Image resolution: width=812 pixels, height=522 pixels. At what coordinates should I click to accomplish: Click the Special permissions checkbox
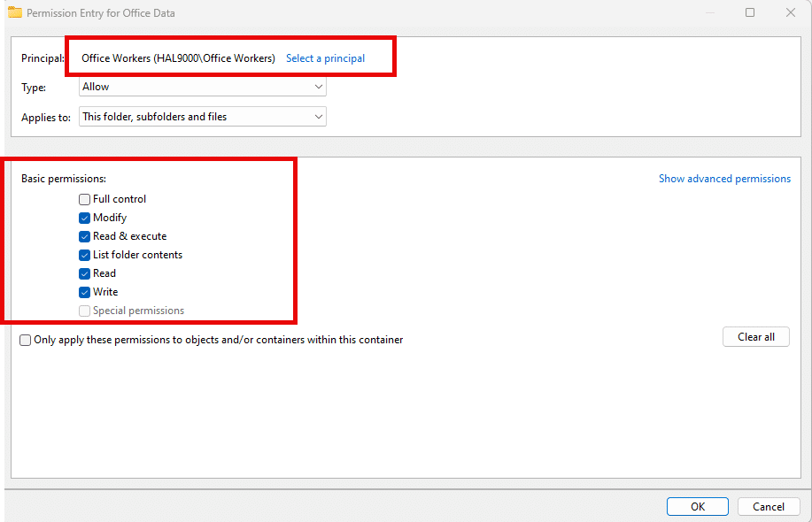pos(84,311)
